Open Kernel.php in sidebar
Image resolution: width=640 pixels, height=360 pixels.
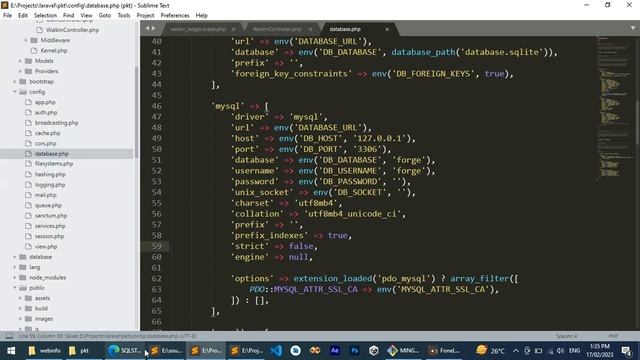tap(54, 50)
